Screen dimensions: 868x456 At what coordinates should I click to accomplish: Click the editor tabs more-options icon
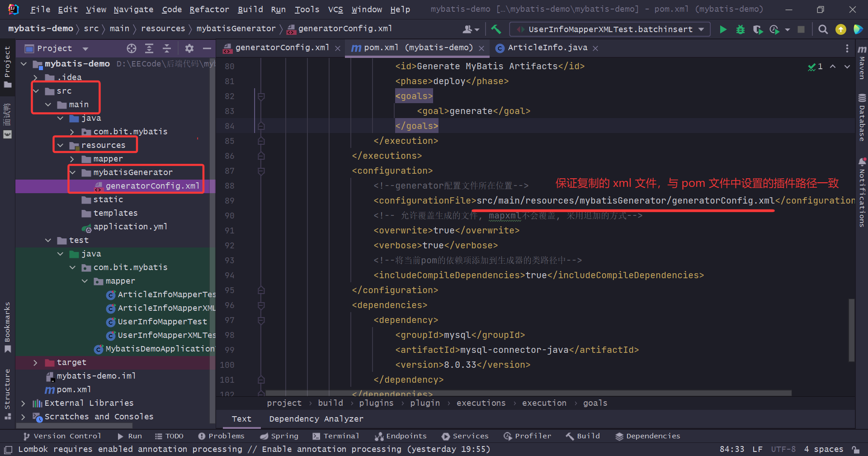[847, 48]
